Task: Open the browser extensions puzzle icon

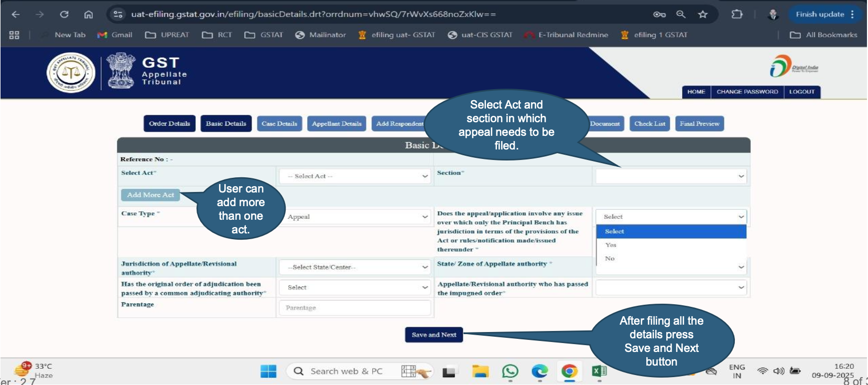Action: click(x=737, y=14)
